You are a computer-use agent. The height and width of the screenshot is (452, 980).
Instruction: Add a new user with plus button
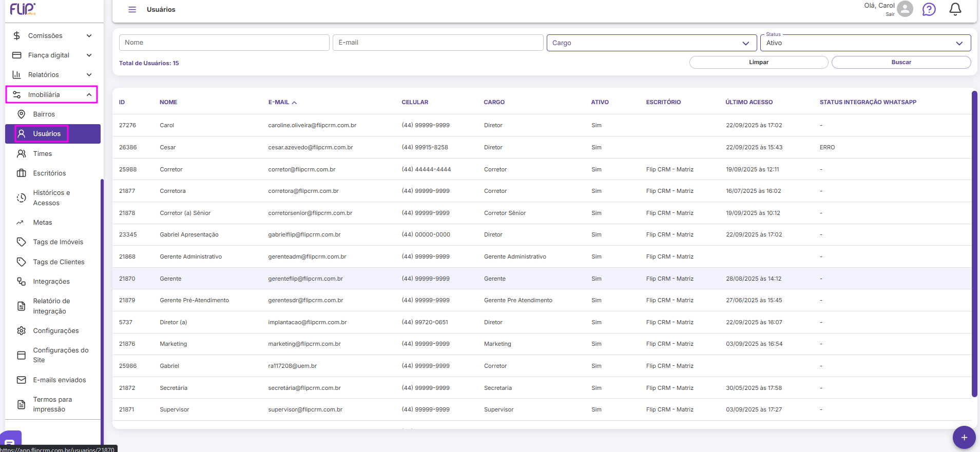click(x=964, y=438)
